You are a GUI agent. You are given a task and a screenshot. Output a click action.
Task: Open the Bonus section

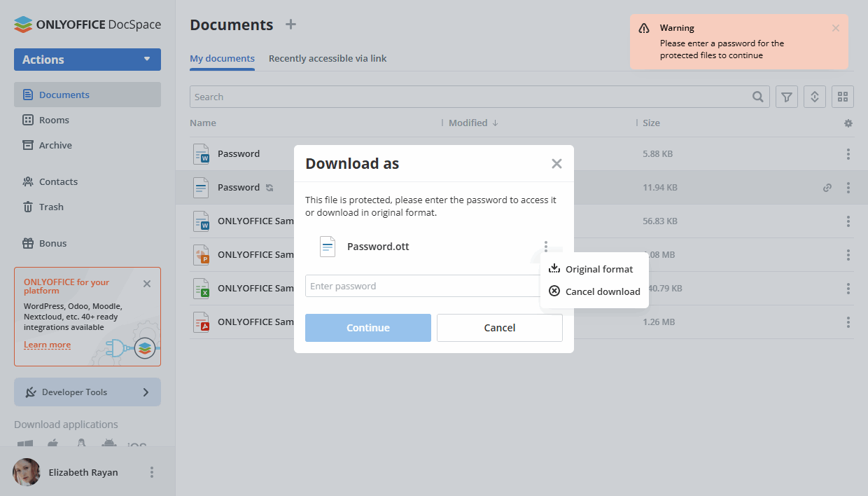tap(87, 243)
